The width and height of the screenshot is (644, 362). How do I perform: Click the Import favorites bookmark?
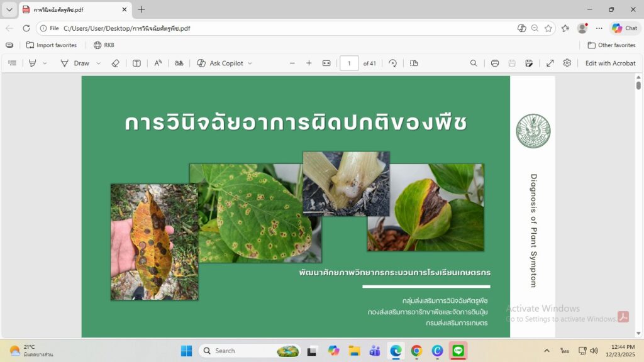click(x=52, y=45)
